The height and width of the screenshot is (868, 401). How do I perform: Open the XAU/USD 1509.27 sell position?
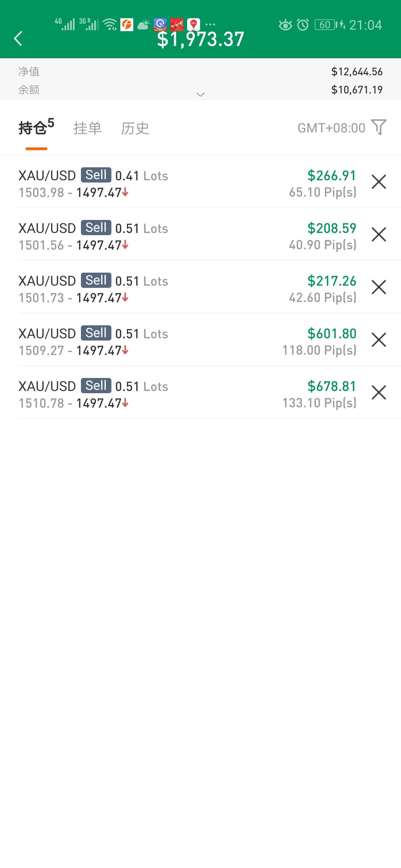149,342
